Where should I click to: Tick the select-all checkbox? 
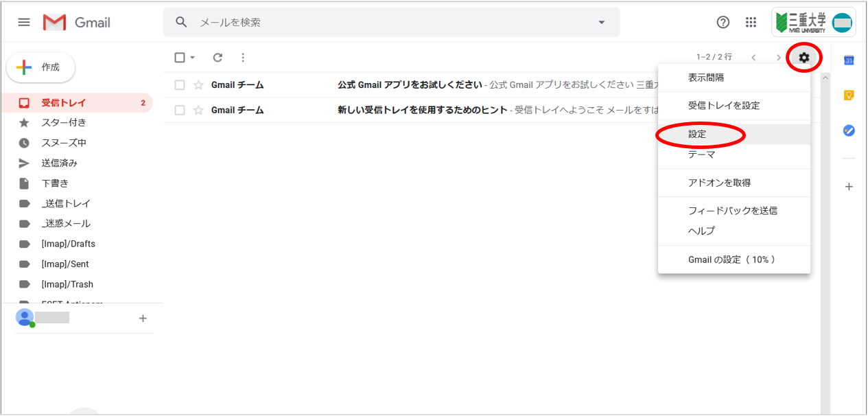pyautogui.click(x=180, y=58)
